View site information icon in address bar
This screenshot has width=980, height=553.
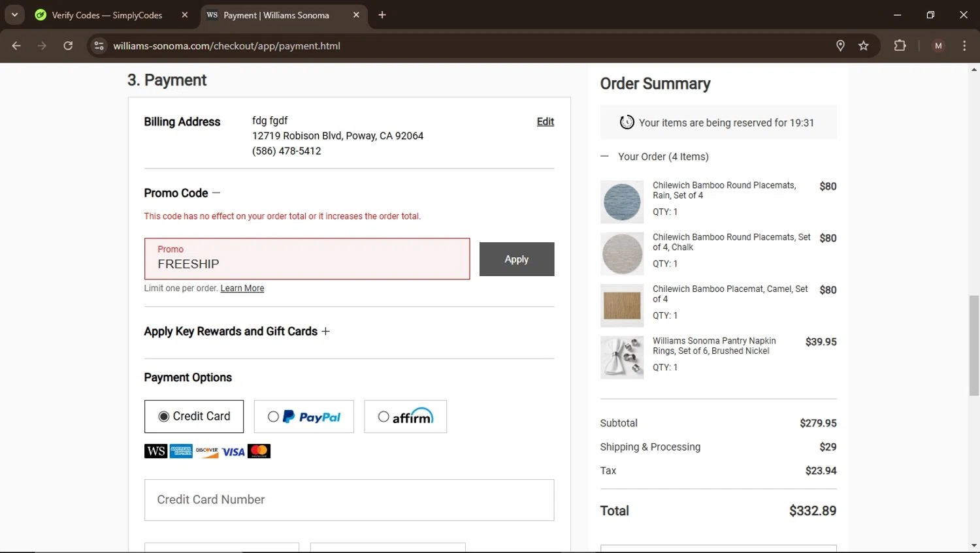pos(99,46)
